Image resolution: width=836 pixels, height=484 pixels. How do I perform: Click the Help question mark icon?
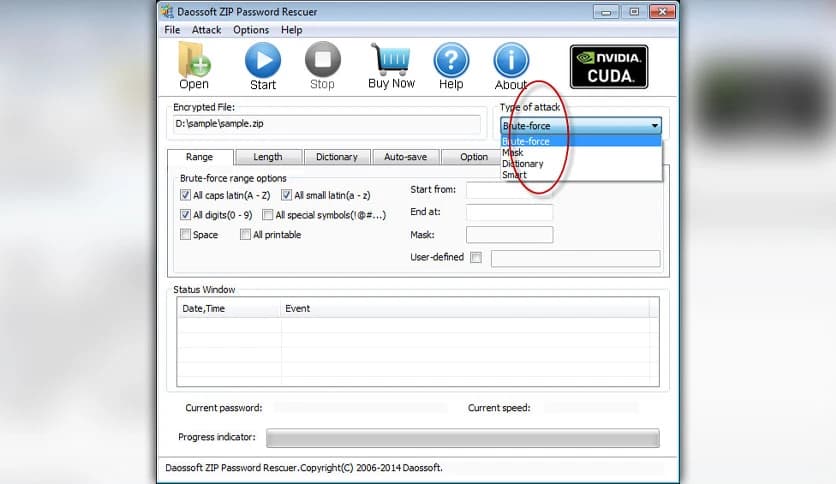tap(451, 60)
